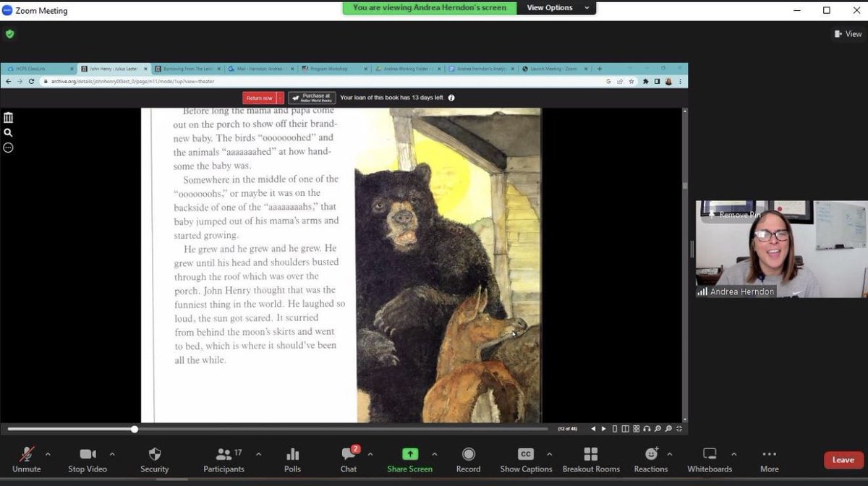868x486 pixels.
Task: Switch to the Launch Meeting - Zoom tab
Action: tap(556, 69)
